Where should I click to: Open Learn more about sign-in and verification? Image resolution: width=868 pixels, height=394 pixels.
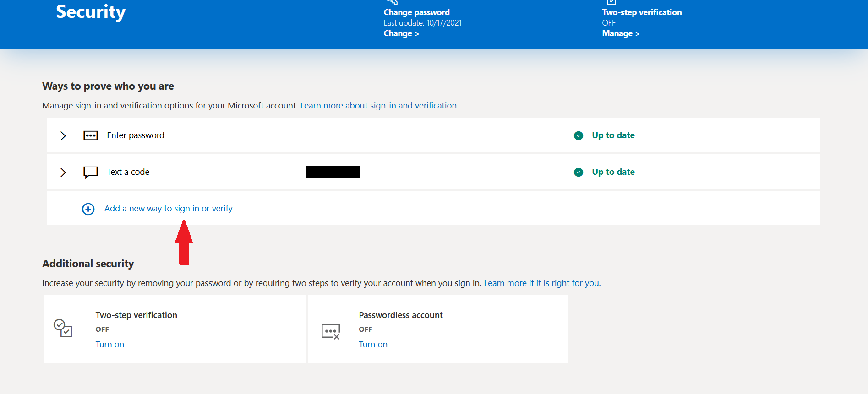[x=379, y=106]
